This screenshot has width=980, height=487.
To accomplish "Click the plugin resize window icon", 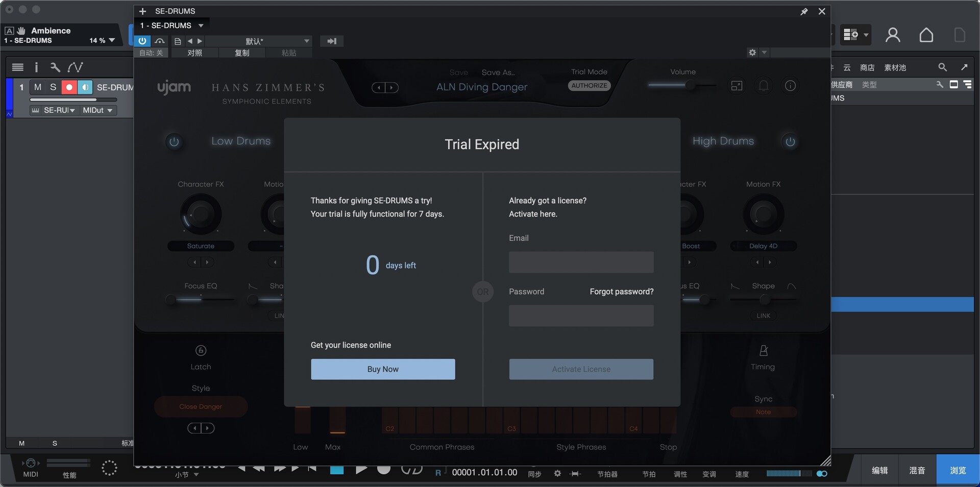I will (737, 86).
